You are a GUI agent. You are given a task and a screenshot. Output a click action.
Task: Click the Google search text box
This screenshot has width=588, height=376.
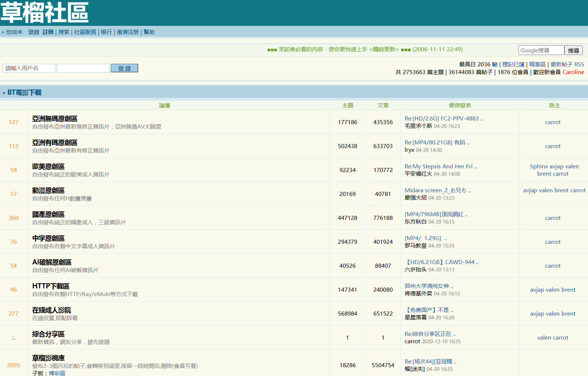click(x=541, y=50)
